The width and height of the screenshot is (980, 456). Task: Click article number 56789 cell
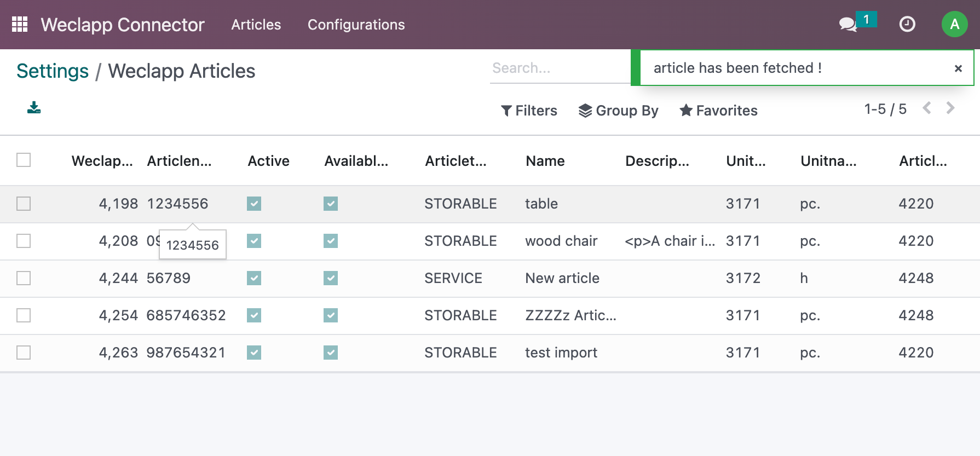click(x=169, y=278)
